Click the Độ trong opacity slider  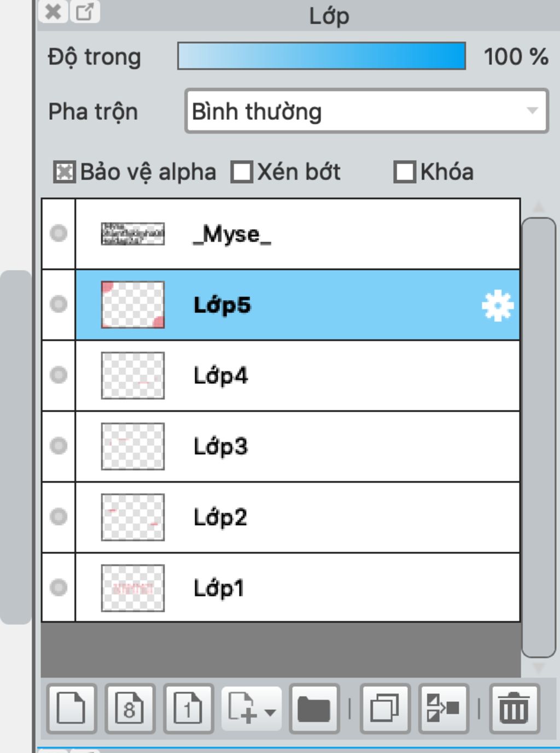[322, 56]
